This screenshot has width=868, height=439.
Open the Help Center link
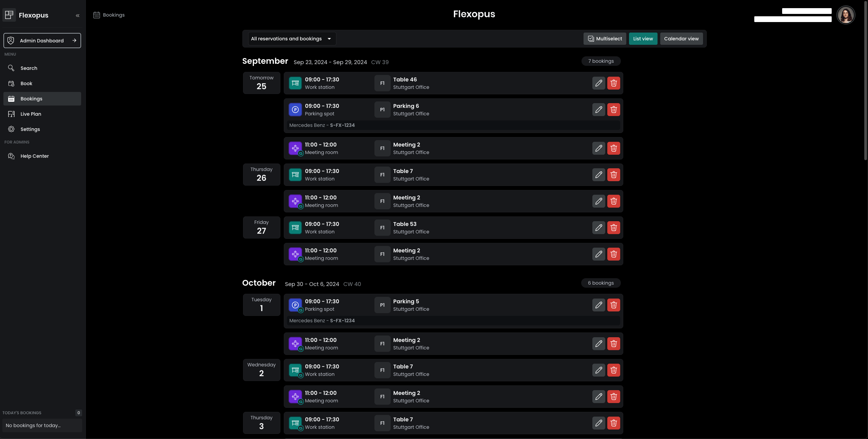(35, 156)
